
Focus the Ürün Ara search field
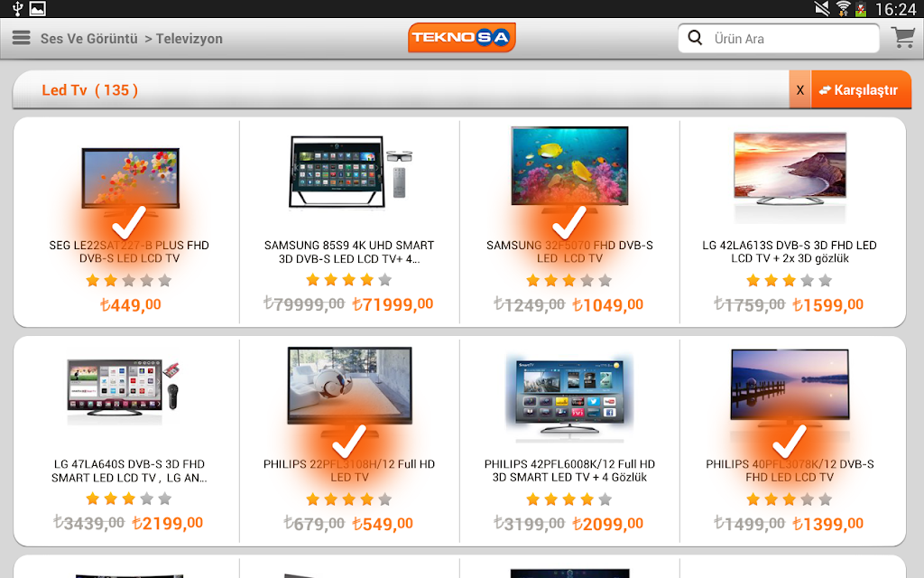[779, 38]
